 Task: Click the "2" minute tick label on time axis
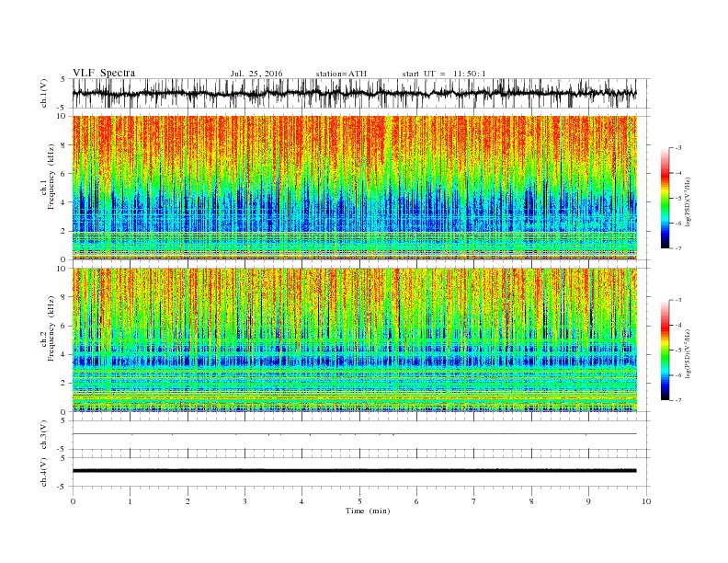[188, 501]
